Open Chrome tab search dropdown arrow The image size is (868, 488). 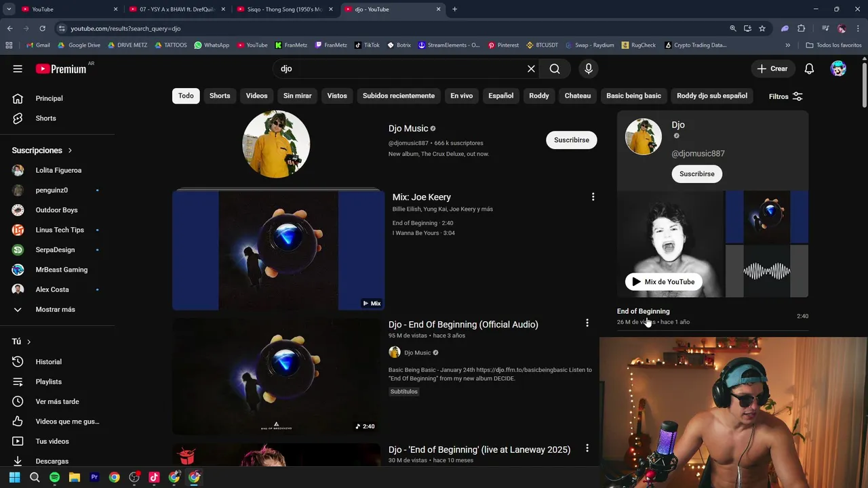click(x=9, y=9)
